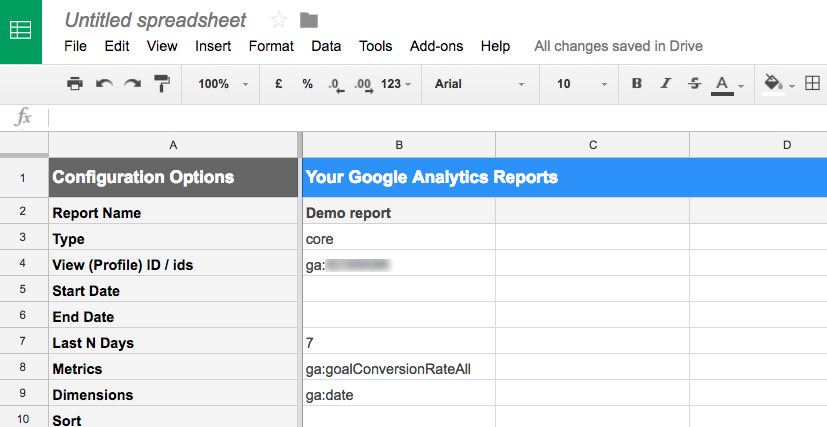Toggle bold formatting
This screenshot has width=827, height=427.
[x=637, y=84]
